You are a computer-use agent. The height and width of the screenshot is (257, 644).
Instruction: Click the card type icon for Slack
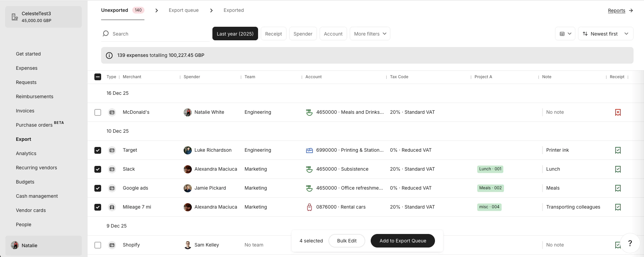(112, 169)
